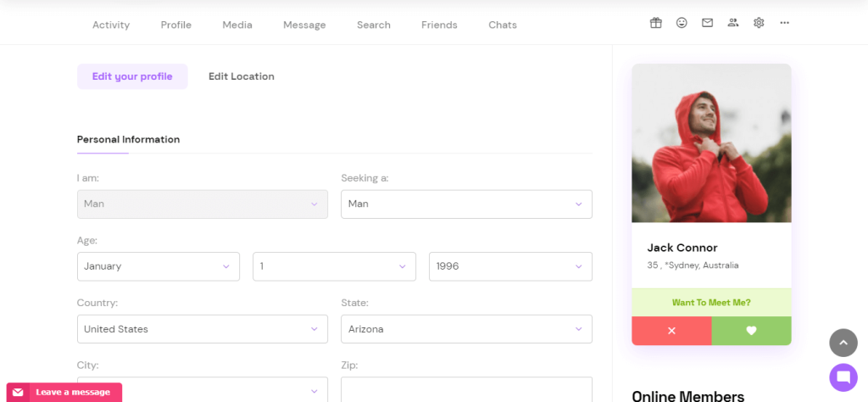Open the friends people icon
The width and height of the screenshot is (868, 402).
point(733,23)
